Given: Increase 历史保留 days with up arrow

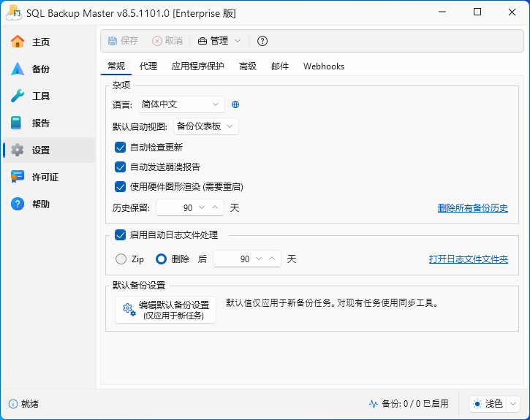Looking at the screenshot, I should pyautogui.click(x=215, y=207).
